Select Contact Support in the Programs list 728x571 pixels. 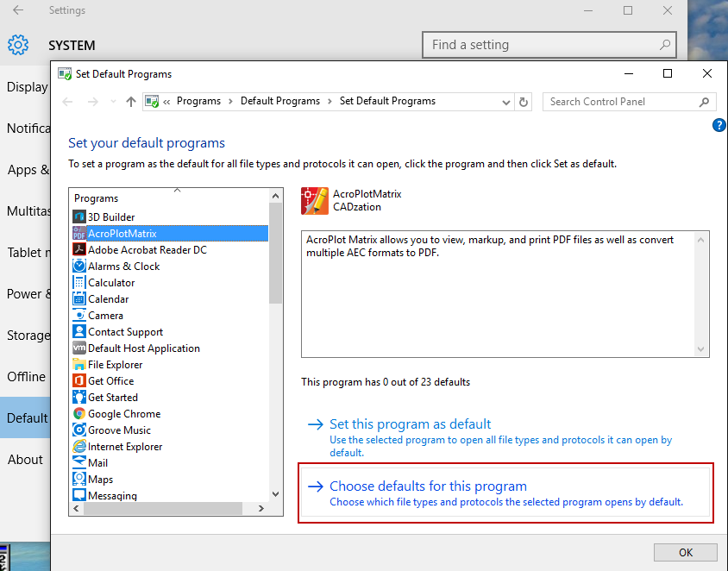click(125, 332)
